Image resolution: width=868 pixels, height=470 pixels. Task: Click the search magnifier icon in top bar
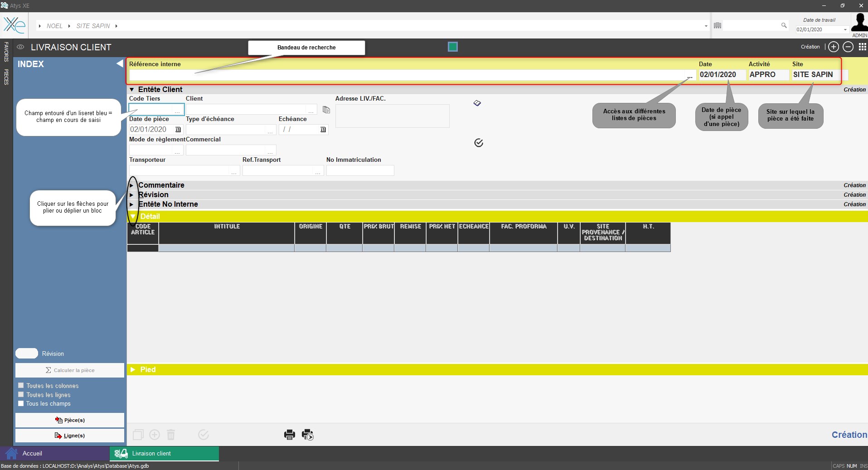coord(784,26)
